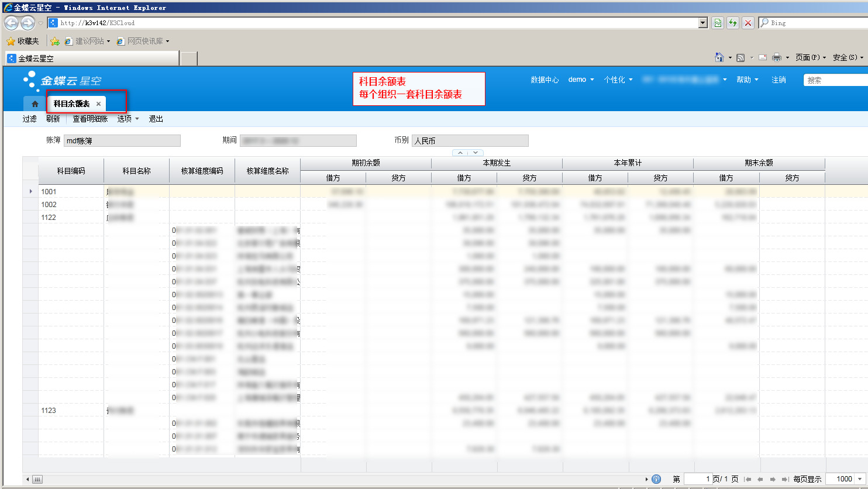Click the blue info icon in footer
The image size is (868, 489).
[x=656, y=479]
